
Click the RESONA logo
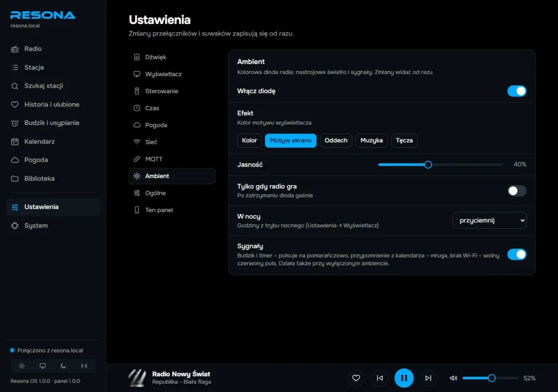[x=43, y=15]
